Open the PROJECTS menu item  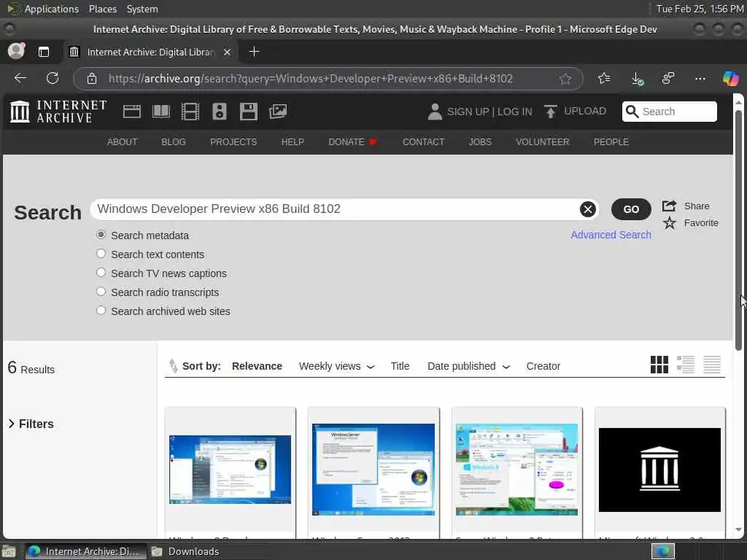click(233, 142)
